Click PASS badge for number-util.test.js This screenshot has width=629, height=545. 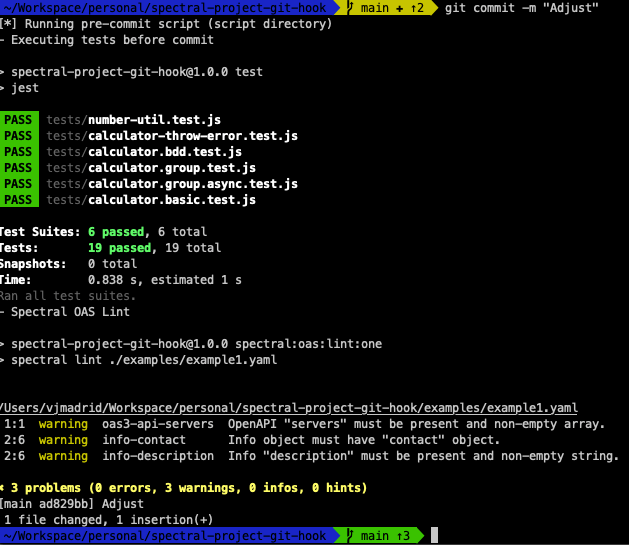18,120
